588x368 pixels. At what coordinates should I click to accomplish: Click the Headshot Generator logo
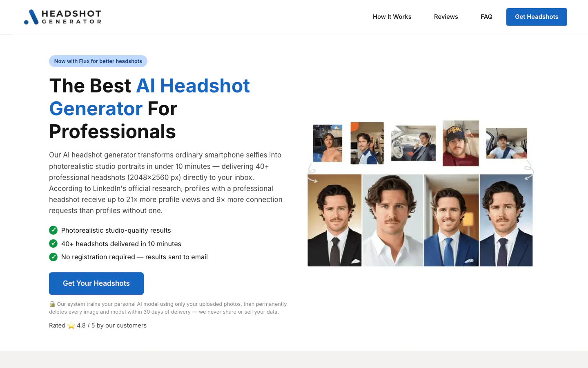click(x=62, y=17)
